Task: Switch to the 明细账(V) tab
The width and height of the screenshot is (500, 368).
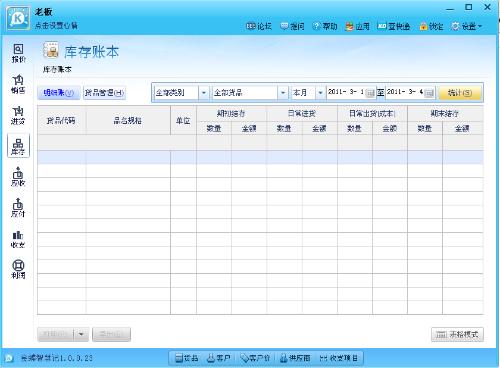Action: (59, 93)
